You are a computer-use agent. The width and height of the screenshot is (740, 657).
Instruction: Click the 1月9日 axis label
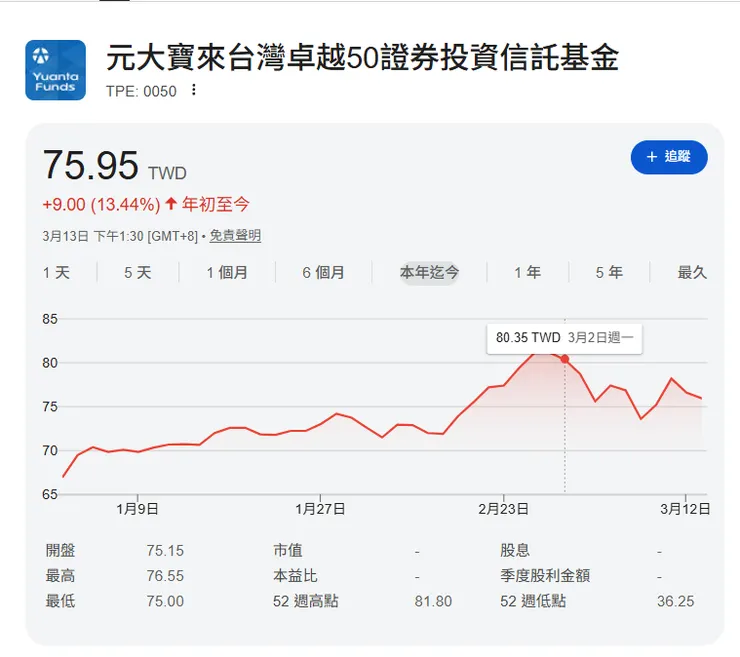click(137, 509)
